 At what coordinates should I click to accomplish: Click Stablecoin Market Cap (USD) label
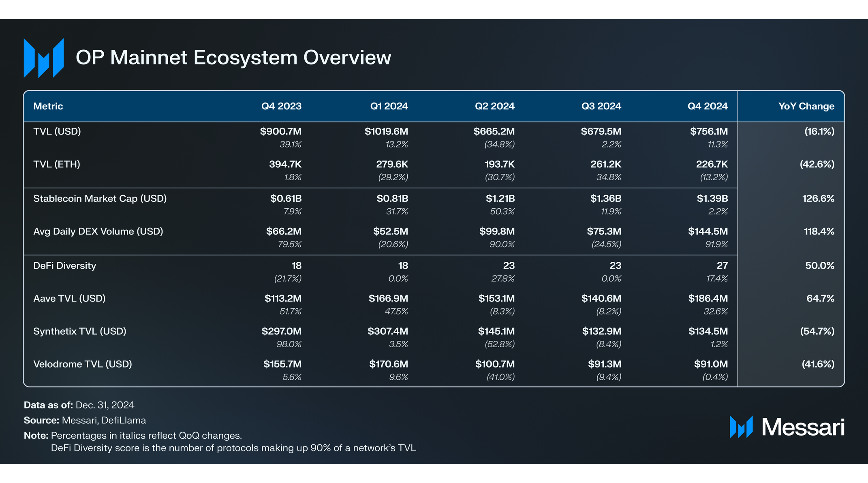pyautogui.click(x=100, y=199)
